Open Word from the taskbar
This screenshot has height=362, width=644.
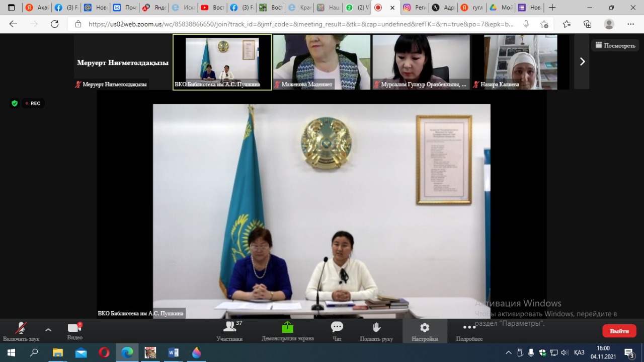[174, 352]
